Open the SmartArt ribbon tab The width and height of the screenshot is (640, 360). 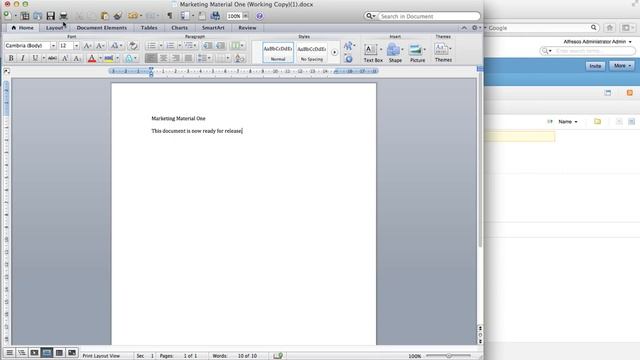tap(213, 28)
